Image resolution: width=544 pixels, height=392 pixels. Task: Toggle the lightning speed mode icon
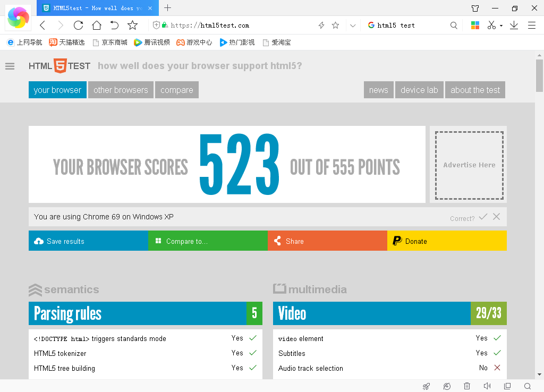pyautogui.click(x=321, y=25)
